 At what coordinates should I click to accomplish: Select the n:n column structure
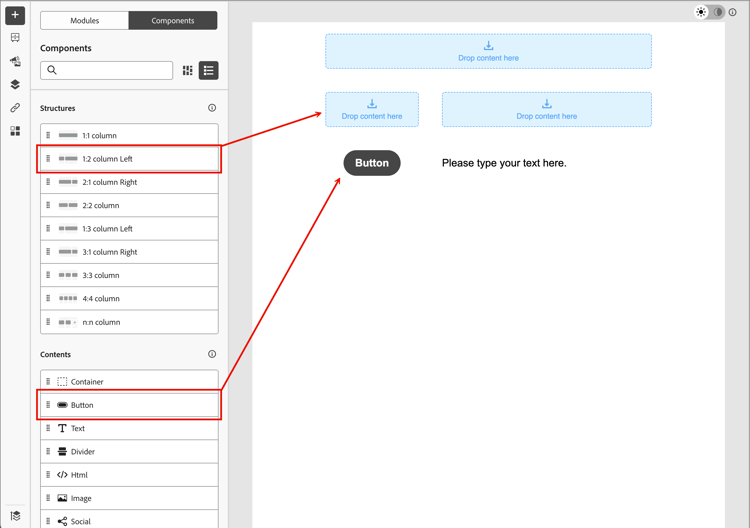(129, 322)
